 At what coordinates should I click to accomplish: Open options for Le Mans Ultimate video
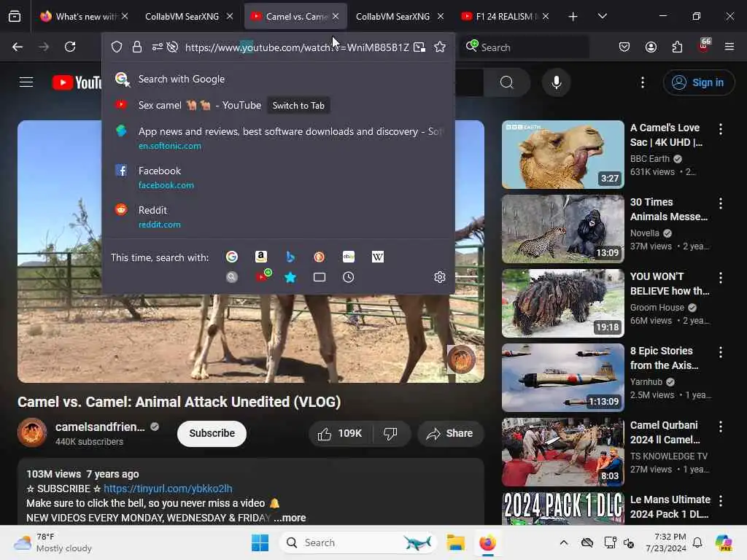point(720,501)
